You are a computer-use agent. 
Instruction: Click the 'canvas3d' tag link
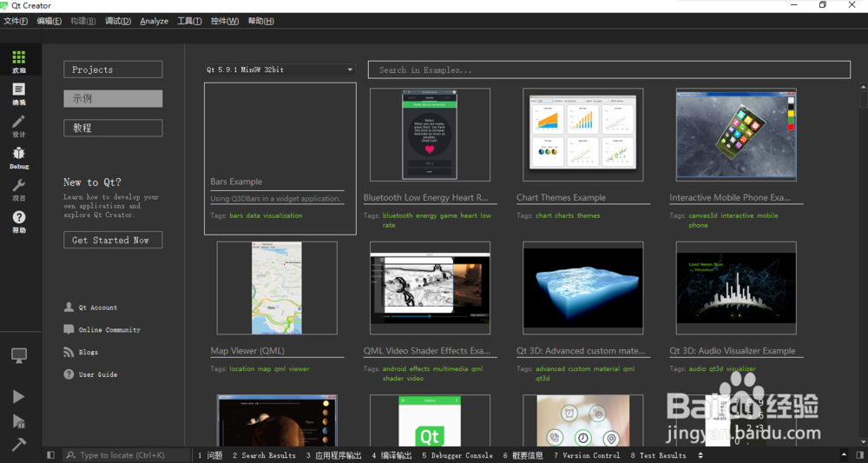[702, 215]
